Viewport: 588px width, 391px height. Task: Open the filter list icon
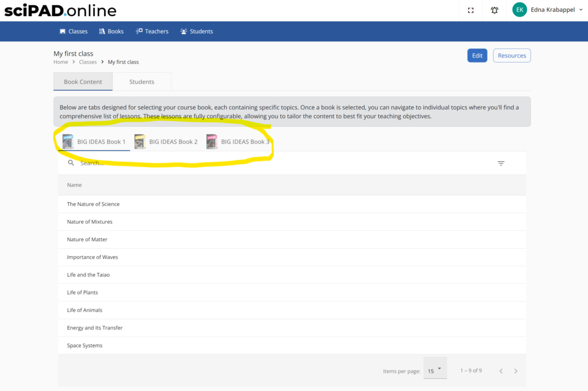tap(501, 163)
